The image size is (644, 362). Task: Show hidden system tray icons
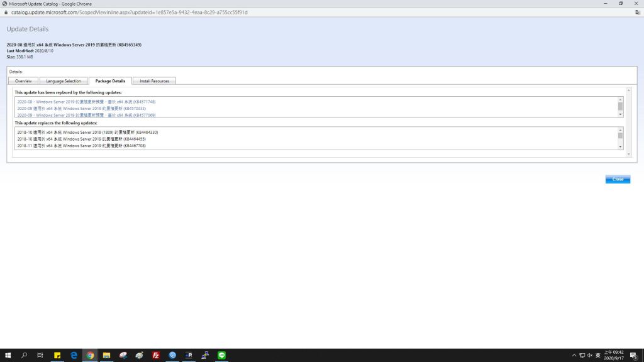tap(574, 355)
